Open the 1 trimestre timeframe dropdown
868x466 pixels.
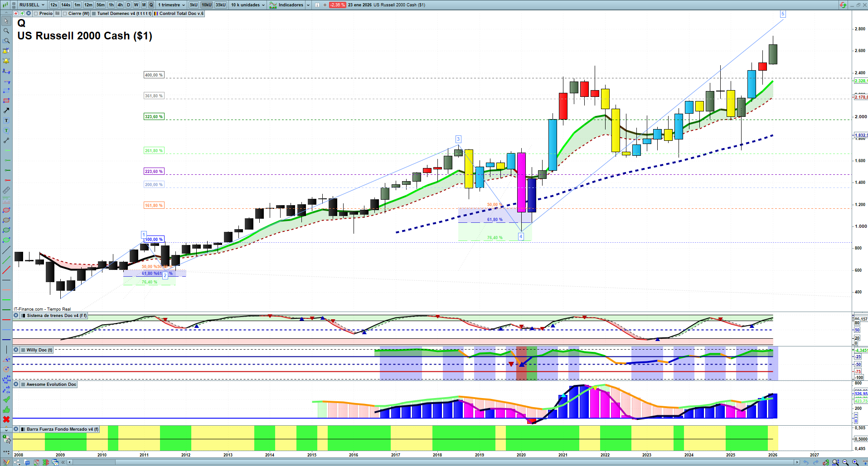pyautogui.click(x=171, y=5)
